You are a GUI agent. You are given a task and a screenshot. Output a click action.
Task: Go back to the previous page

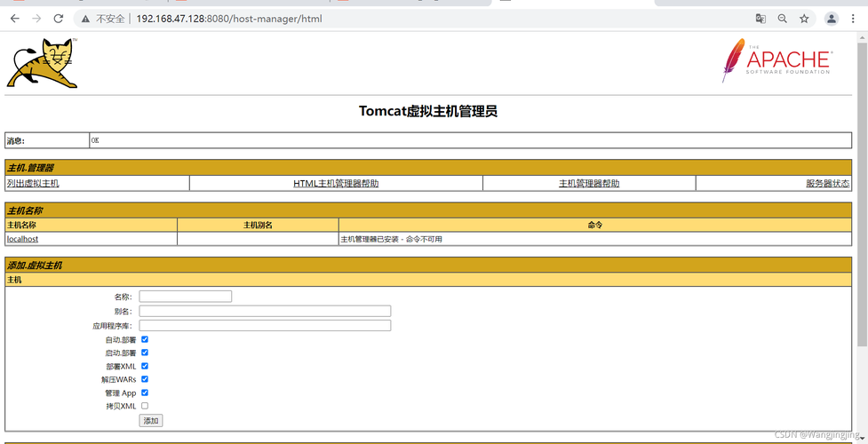(x=15, y=19)
